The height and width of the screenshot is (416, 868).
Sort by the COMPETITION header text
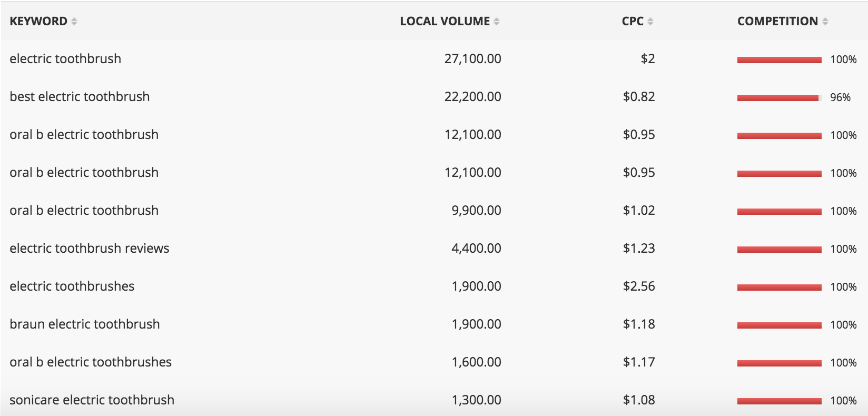click(x=777, y=22)
